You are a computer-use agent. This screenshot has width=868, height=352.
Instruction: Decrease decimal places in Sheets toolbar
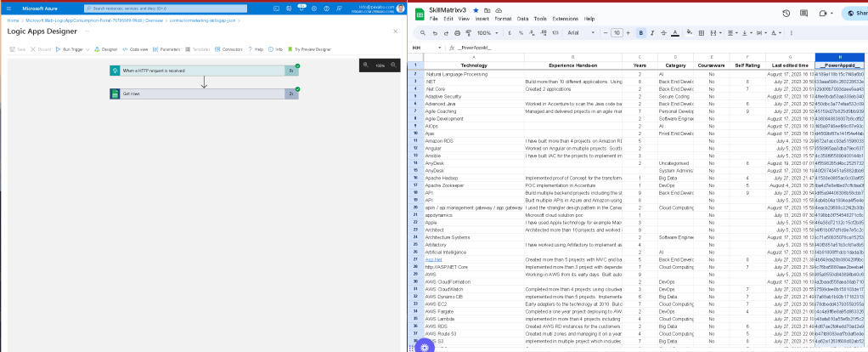[x=532, y=32]
